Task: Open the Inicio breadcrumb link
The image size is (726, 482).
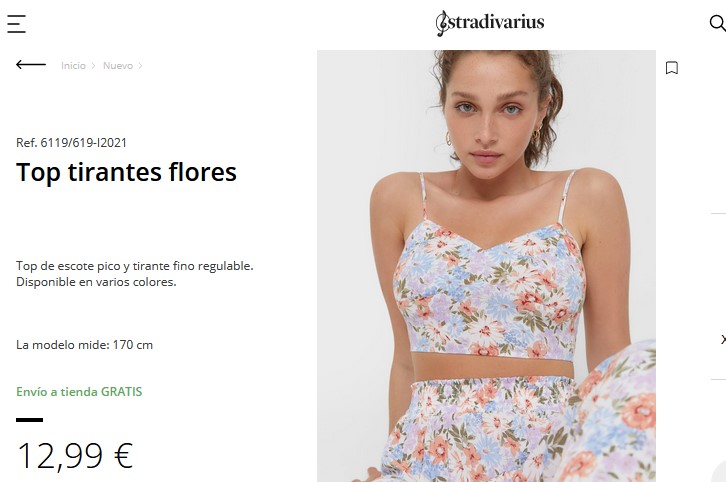Action: 73,66
